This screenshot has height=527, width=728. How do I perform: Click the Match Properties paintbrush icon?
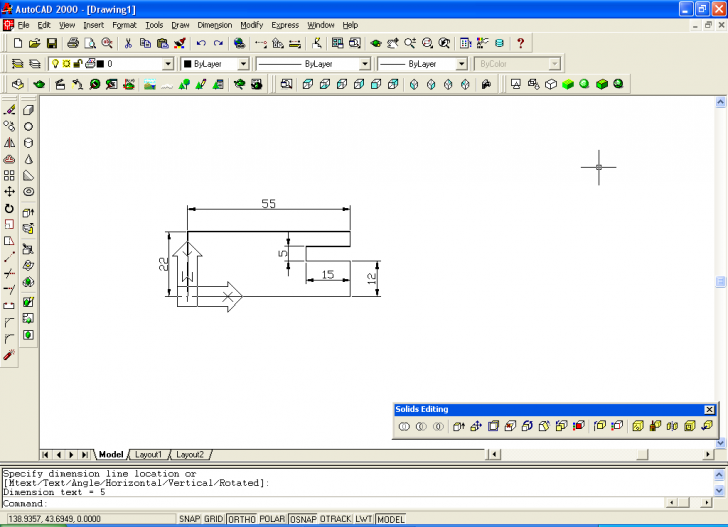[x=180, y=43]
